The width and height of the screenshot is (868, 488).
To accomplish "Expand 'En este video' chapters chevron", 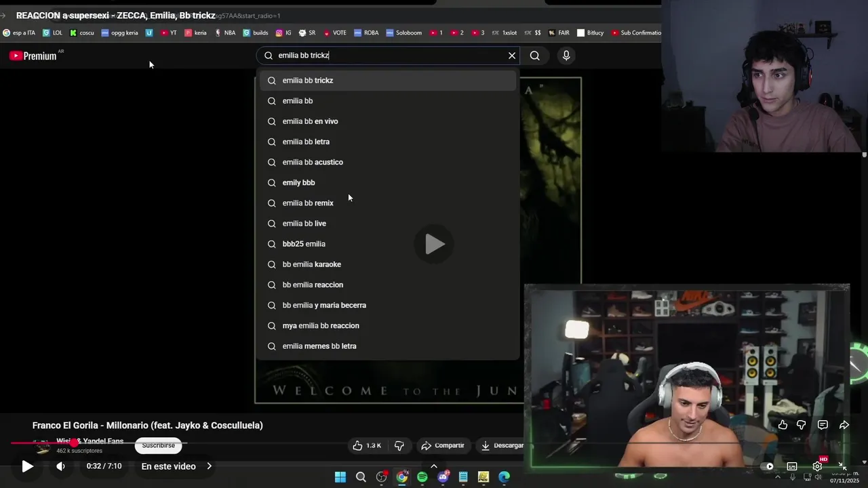I will [209, 466].
